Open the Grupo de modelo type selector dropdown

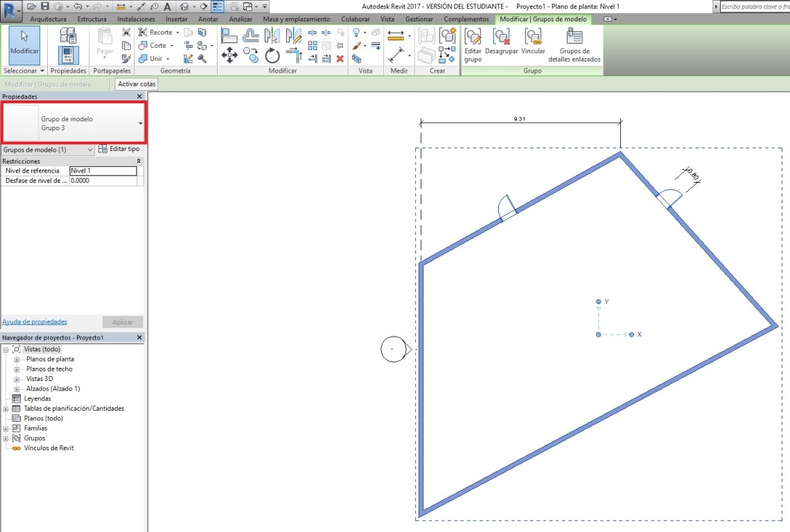click(x=141, y=123)
